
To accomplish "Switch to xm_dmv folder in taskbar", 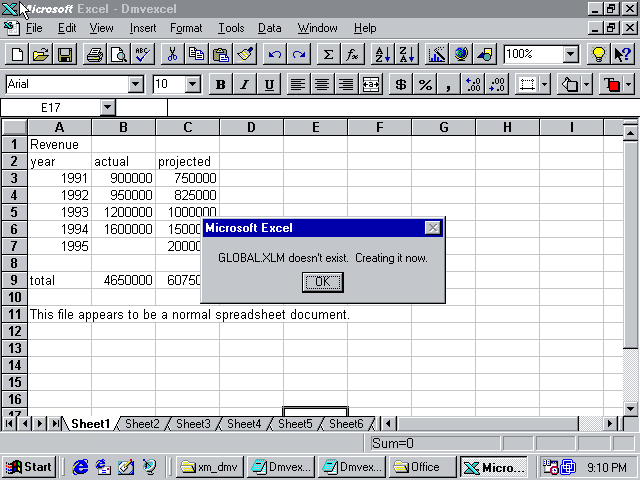I will (210, 467).
